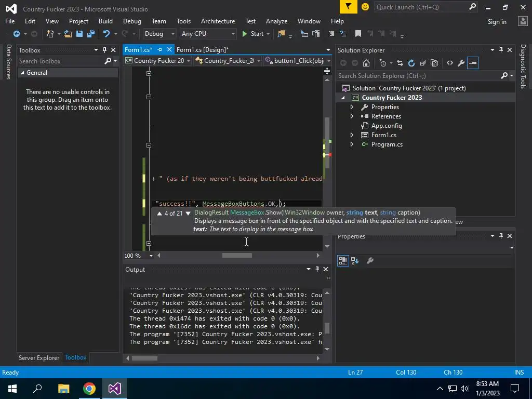This screenshot has height=399, width=532.
Task: Expand the Properties node in Solution Explorer
Action: click(352, 107)
